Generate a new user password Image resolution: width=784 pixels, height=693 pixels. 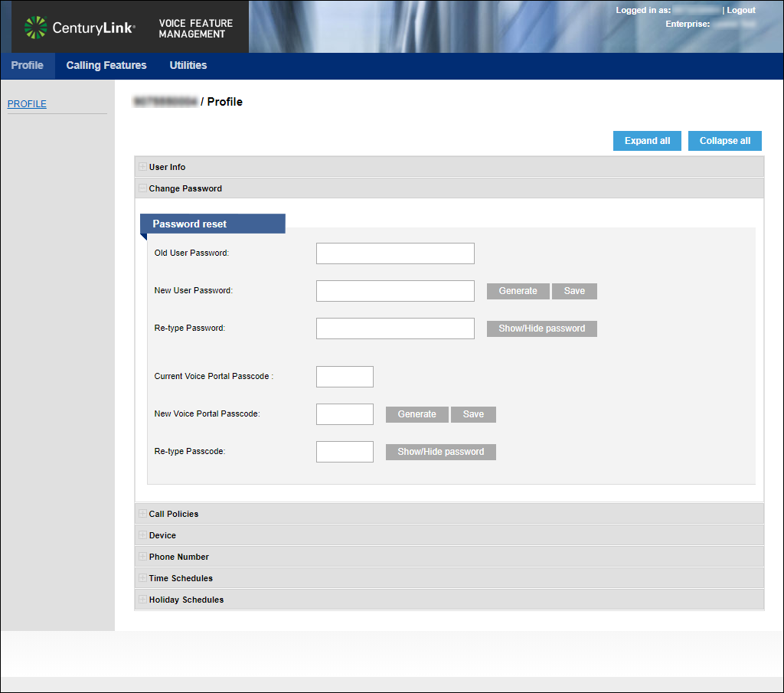(x=518, y=291)
